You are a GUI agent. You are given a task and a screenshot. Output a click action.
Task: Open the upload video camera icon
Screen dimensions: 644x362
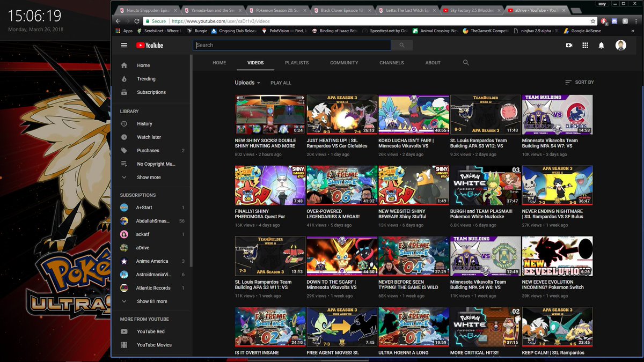(x=569, y=46)
